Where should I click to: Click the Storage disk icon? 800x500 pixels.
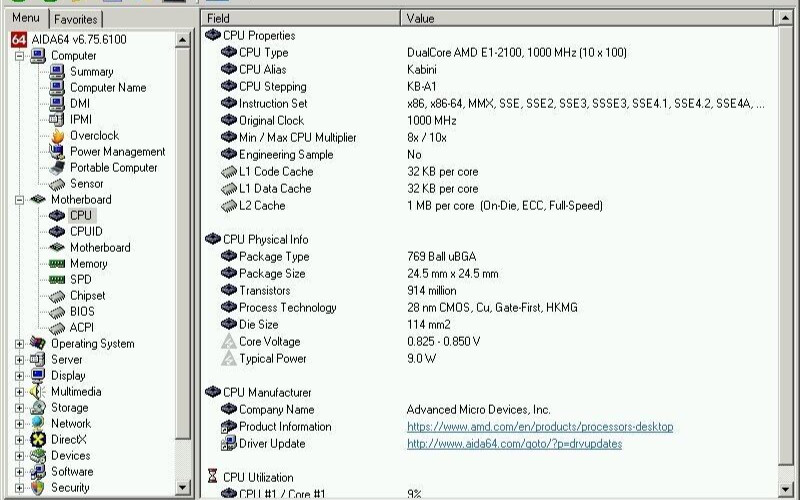(38, 408)
